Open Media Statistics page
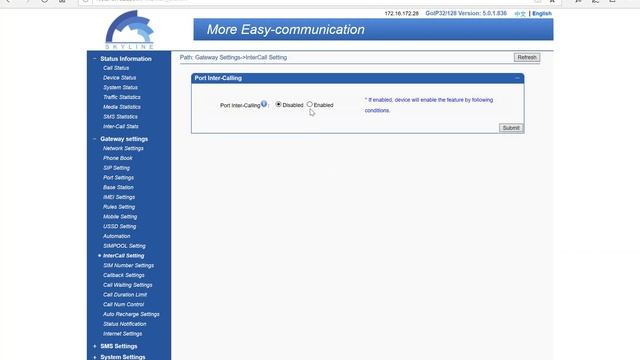Viewport: 640px width, 360px height. click(122, 107)
